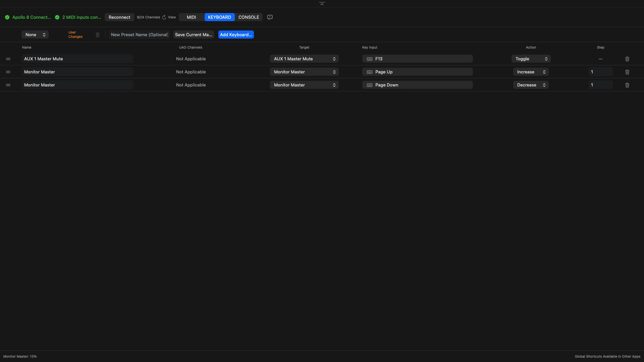The image size is (644, 362).
Task: Click the Page Down key input field
Action: click(418, 85)
